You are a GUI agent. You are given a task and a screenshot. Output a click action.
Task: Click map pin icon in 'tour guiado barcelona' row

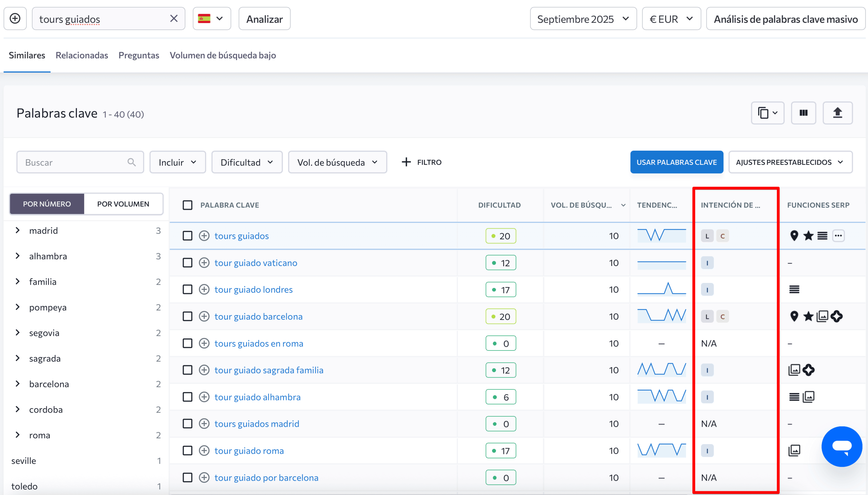[794, 316]
